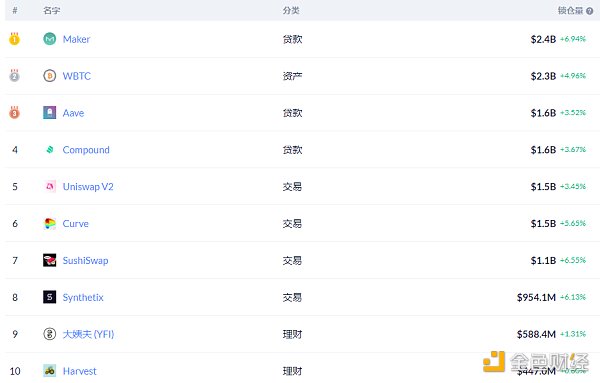
Task: Click the Compound green logo icon
Action: [x=49, y=150]
